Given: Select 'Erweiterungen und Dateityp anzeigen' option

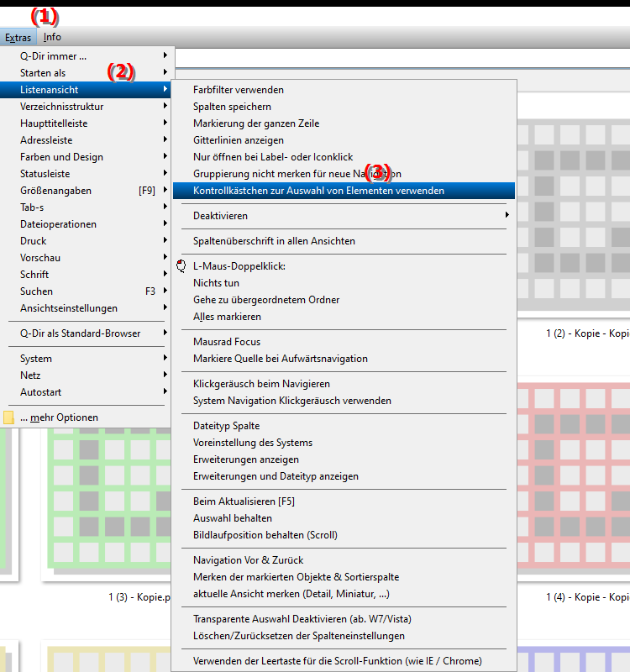Looking at the screenshot, I should (344, 476).
